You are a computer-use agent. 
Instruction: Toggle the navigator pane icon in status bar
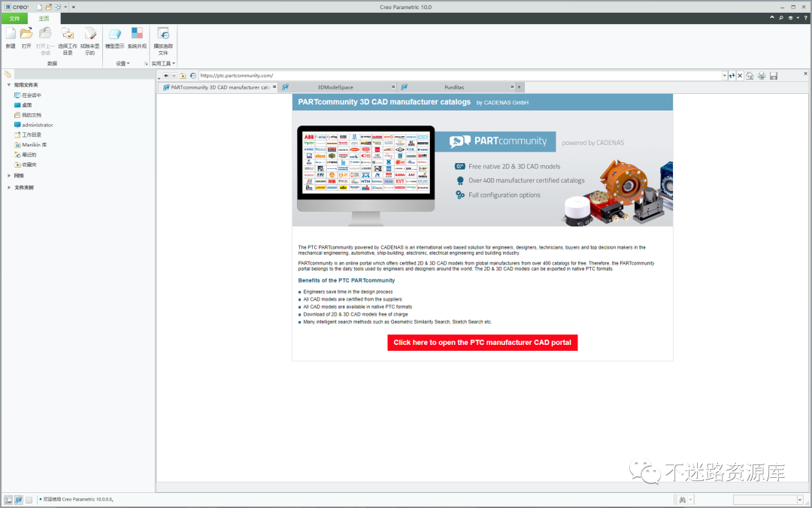pyautogui.click(x=8, y=500)
